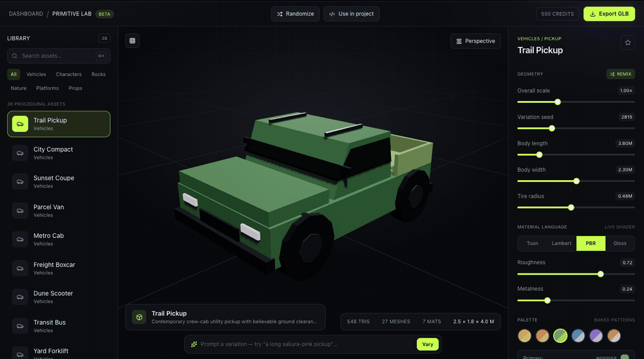Click the Metro Cab vehicle icon
The width and height of the screenshot is (644, 359).
(20, 239)
